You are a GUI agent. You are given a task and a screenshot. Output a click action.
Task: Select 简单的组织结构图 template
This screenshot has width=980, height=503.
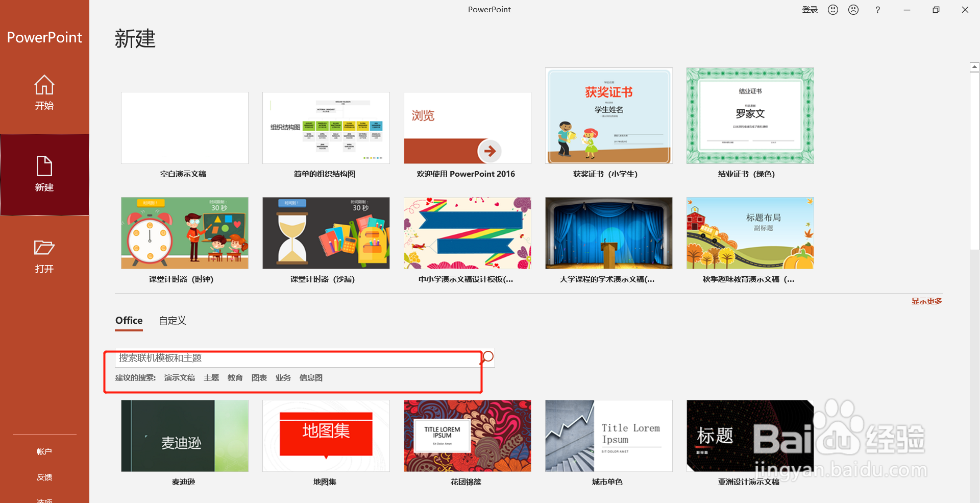326,128
